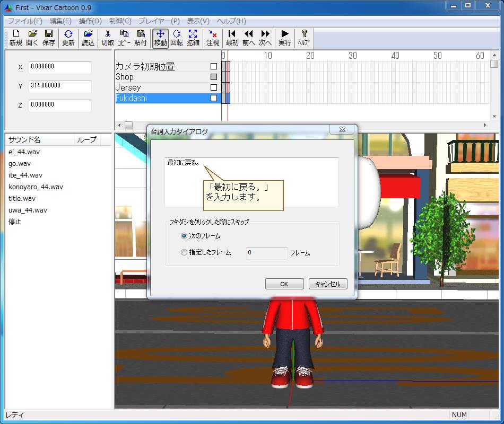504x424 pixels.
Task: Select the 移動 (move) tool
Action: click(x=160, y=38)
